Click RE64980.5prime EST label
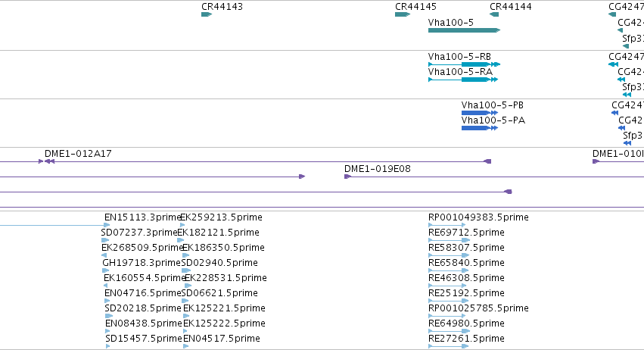This screenshot has width=644, height=350. [x=466, y=323]
